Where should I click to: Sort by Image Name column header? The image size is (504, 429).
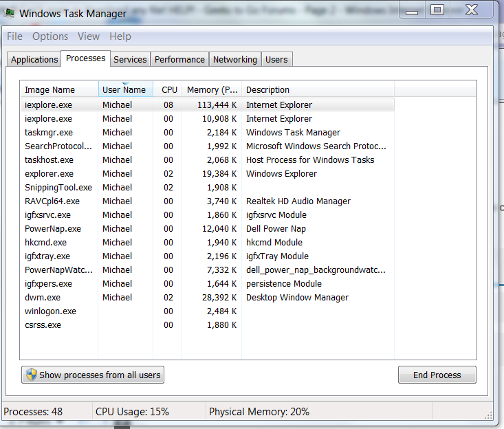[59, 89]
